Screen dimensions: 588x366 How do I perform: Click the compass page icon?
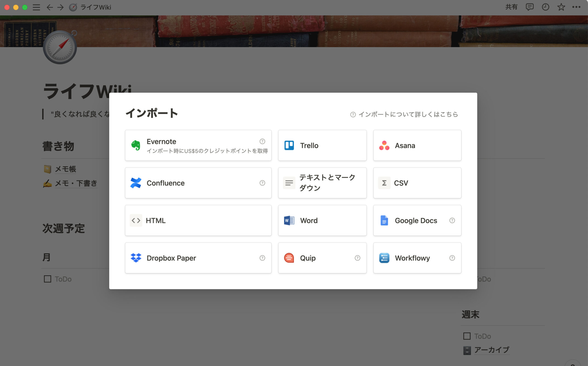(x=60, y=47)
